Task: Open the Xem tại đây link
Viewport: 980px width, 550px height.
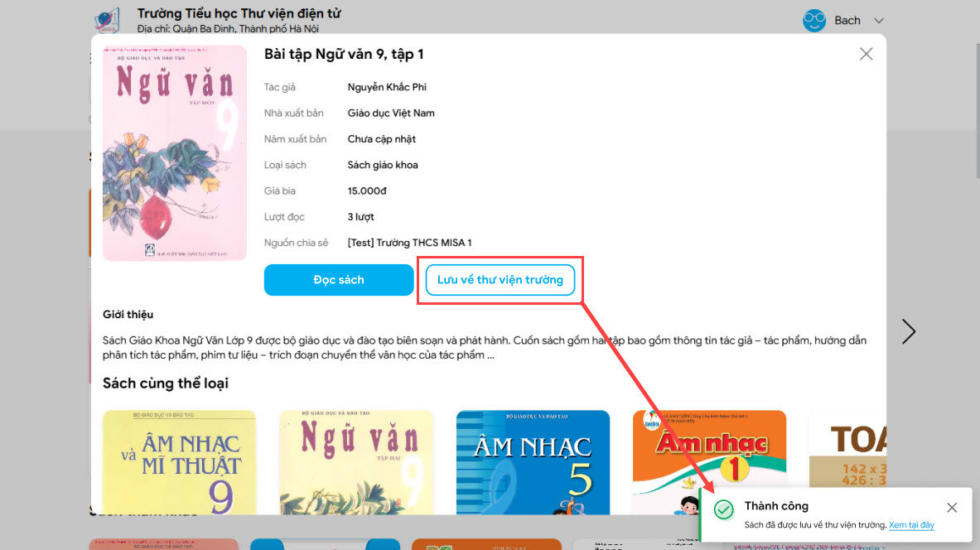Action: click(x=911, y=525)
